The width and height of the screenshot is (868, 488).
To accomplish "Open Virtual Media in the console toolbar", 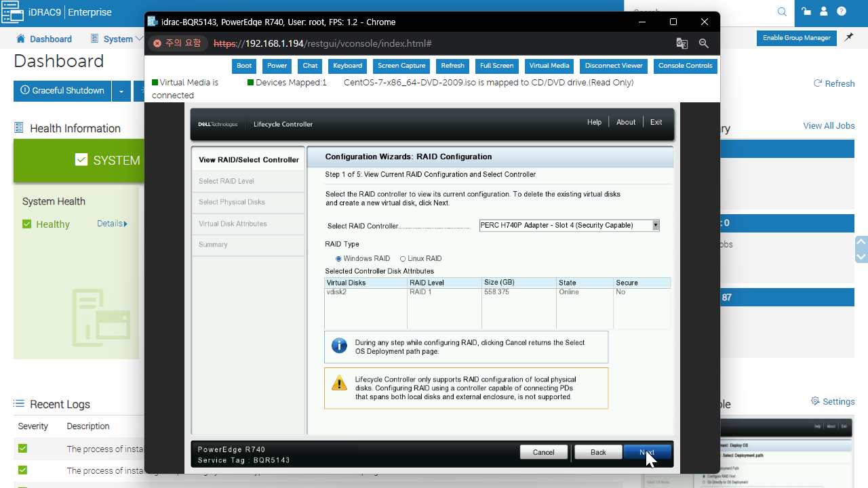I will tap(549, 66).
